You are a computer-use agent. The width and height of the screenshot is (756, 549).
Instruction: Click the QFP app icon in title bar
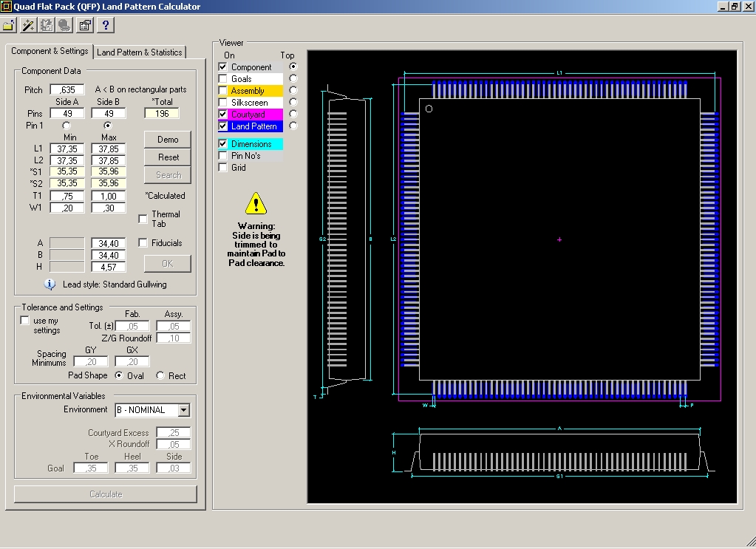[x=6, y=7]
